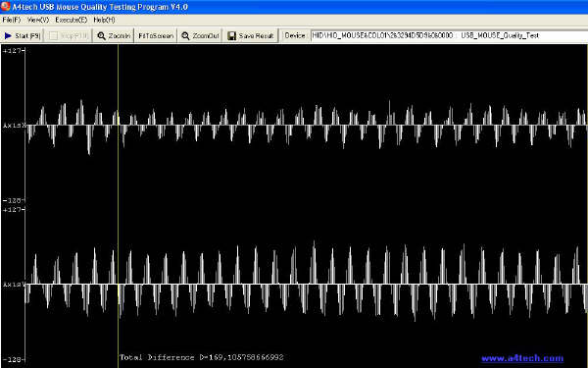
Task: Click the Axis Y label on the lower graph
Action: coord(14,285)
